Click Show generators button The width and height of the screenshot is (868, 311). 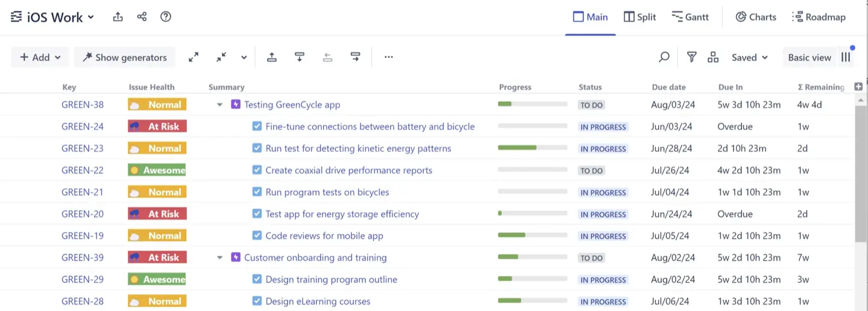[125, 57]
